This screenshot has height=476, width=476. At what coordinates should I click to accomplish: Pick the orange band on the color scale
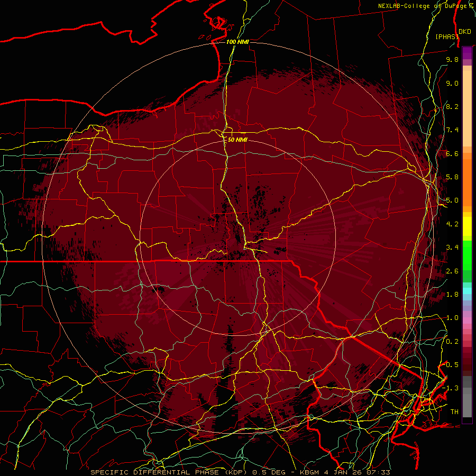(x=467, y=183)
